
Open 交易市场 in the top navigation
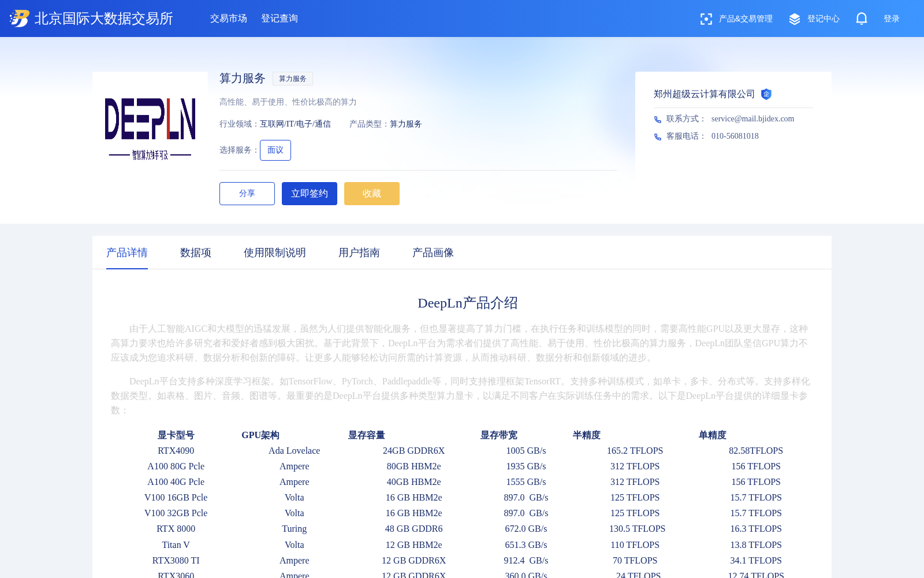229,18
